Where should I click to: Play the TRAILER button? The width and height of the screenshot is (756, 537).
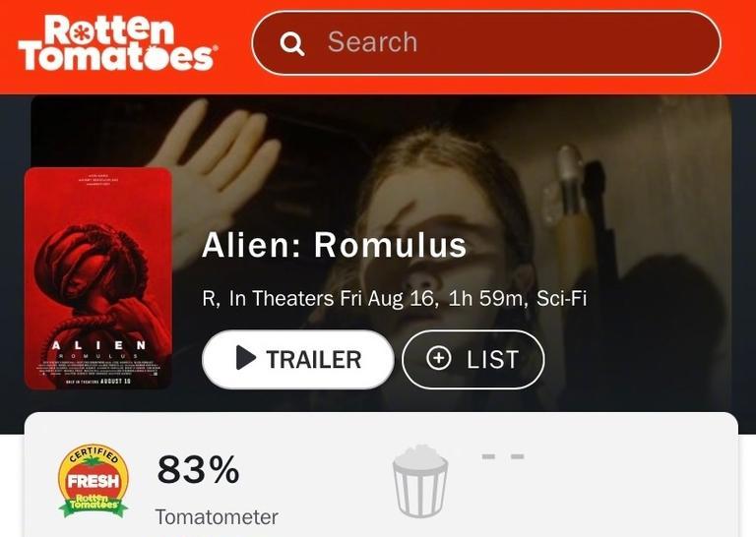tap(298, 359)
